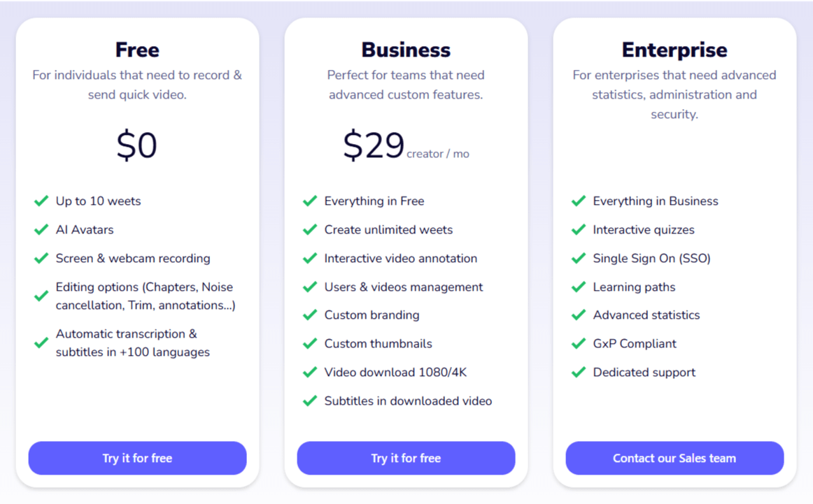Click the Learning paths feature text
Viewport: 813px width, 504px height.
click(634, 287)
